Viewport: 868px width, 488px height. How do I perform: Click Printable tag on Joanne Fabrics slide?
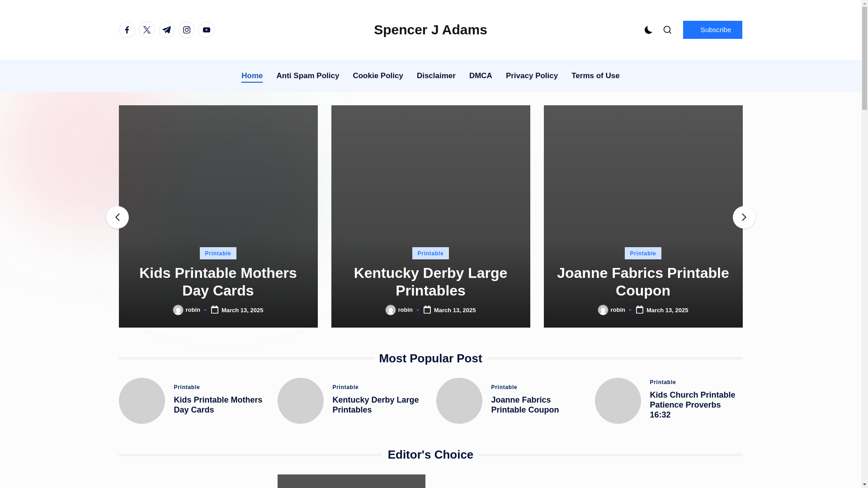(643, 253)
